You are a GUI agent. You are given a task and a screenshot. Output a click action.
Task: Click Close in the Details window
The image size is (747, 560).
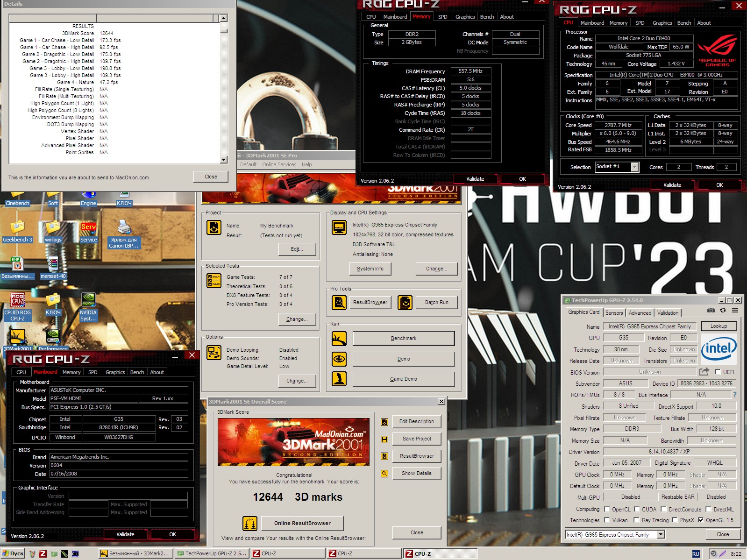211,177
